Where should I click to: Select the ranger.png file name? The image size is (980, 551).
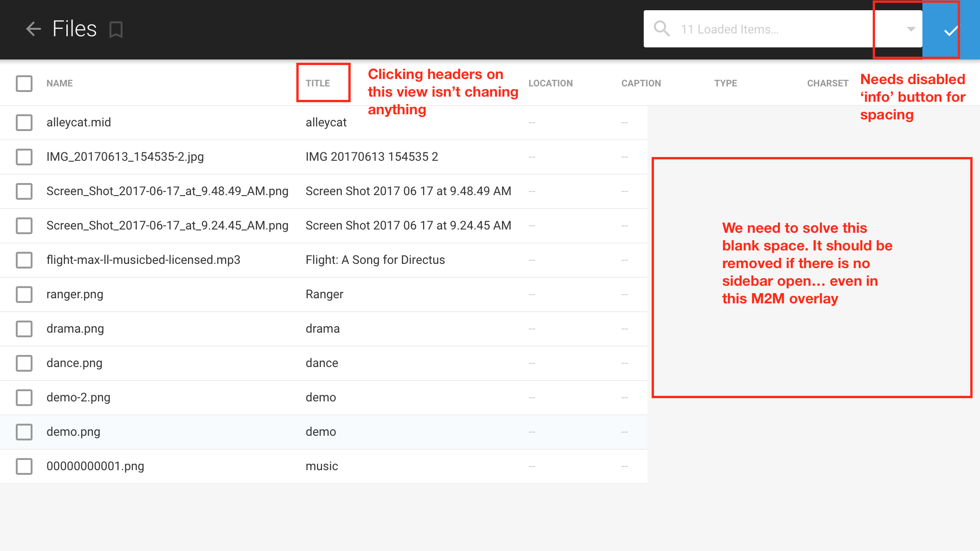coord(75,295)
